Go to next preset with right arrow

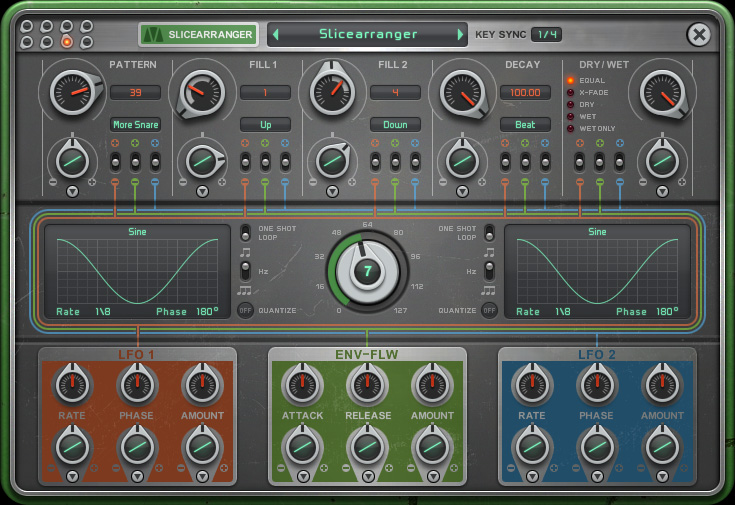tap(460, 35)
